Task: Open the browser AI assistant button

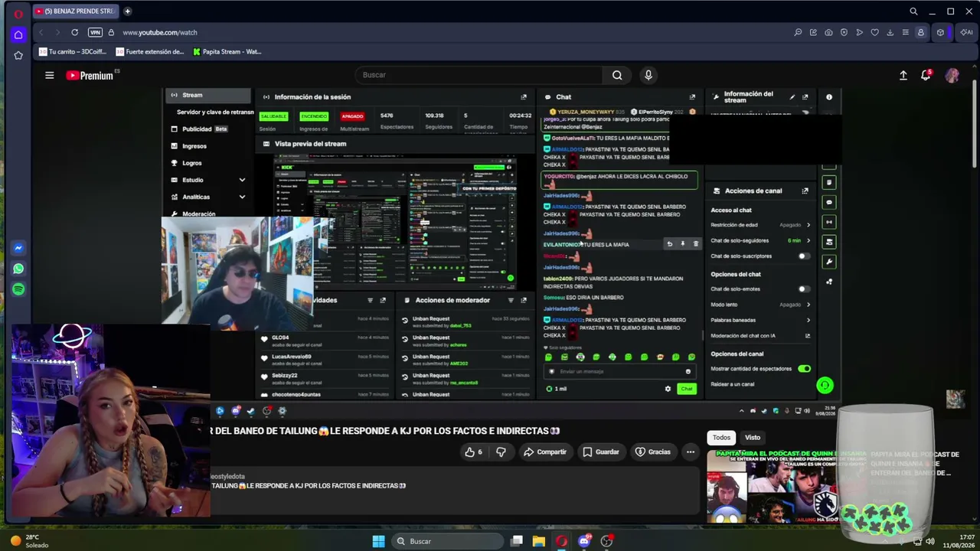Action: pos(966,32)
